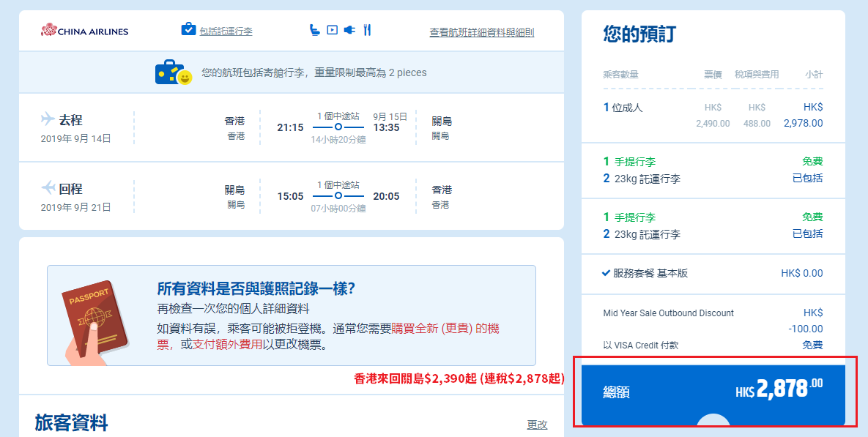Screen dimensions: 868x437
Task: Click the date 2019年 9月 14日
Action: point(76,139)
